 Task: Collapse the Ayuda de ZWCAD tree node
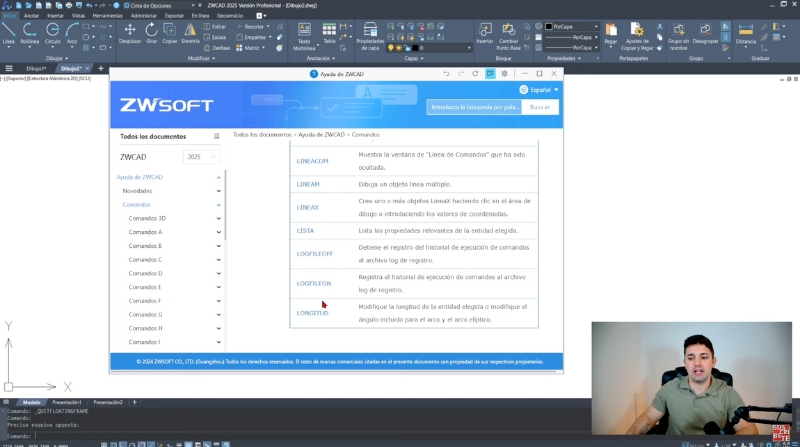[219, 177]
